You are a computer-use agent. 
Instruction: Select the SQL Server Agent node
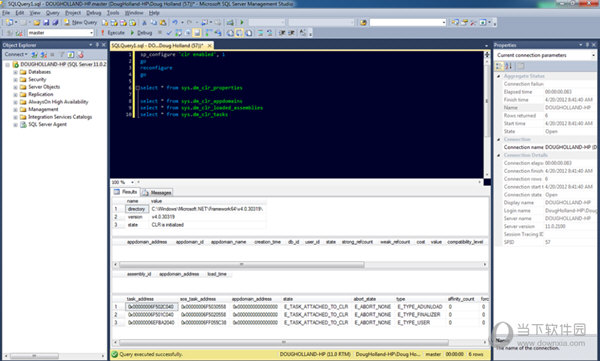click(x=47, y=124)
